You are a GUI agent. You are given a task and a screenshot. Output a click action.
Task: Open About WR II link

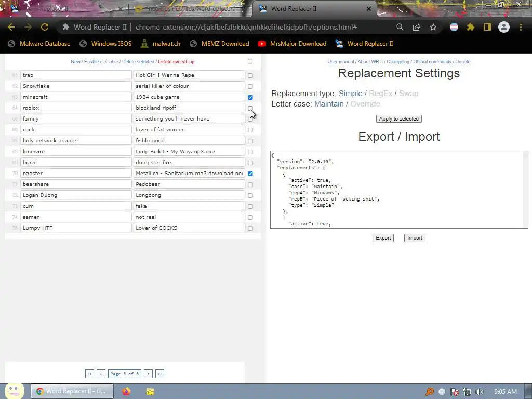(x=370, y=62)
